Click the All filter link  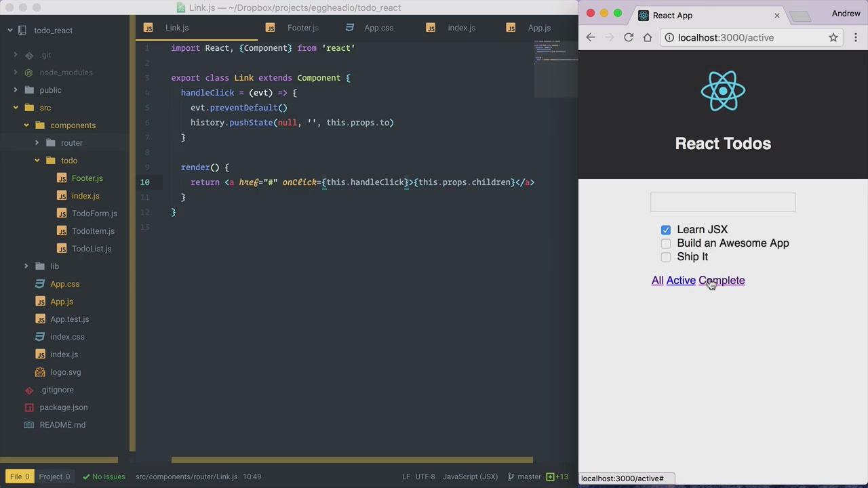click(x=658, y=281)
